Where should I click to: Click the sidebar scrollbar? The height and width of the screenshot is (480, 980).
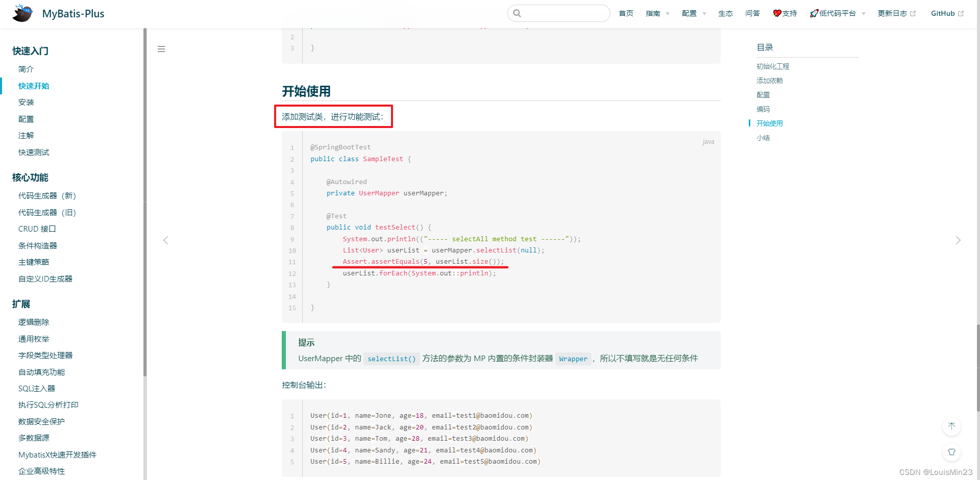145,203
